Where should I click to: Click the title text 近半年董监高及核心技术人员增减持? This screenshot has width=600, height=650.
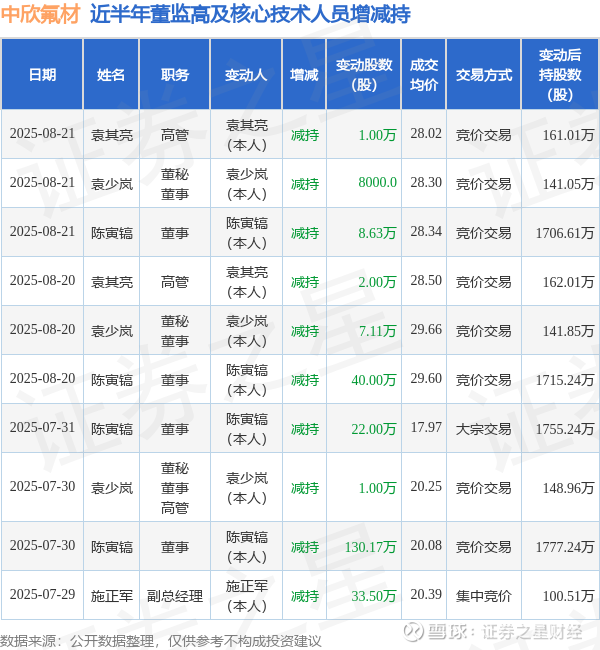[250, 15]
